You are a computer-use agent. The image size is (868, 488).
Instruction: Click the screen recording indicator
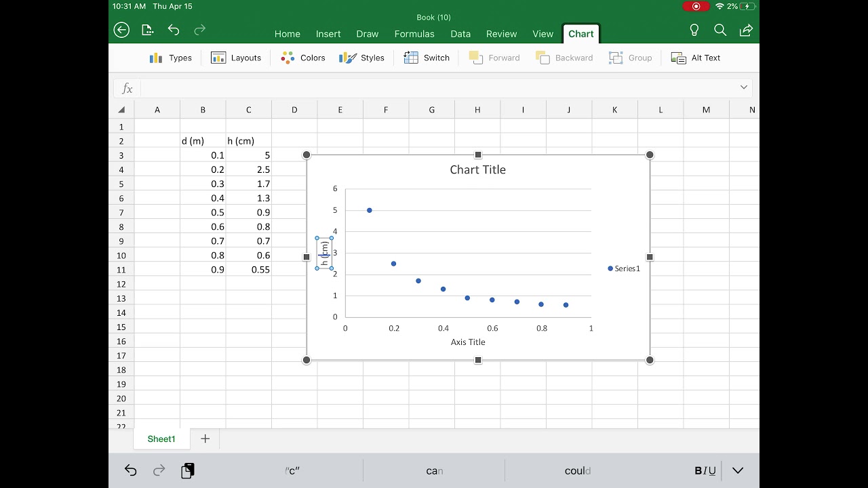[x=696, y=6]
